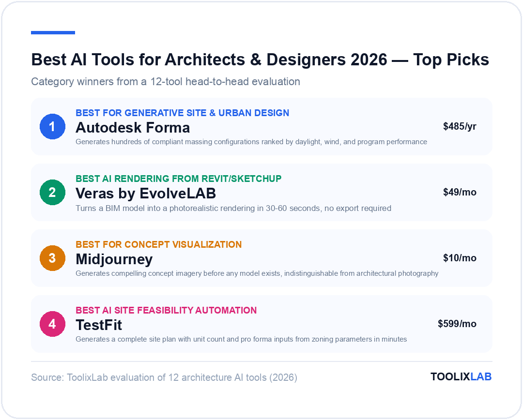Click the subtitle about 12-tool head-to-head evaluation
Screen dimensions: 523x420
(166, 82)
